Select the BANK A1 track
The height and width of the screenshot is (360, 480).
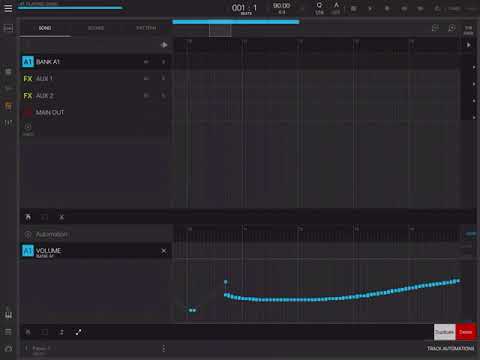pyautogui.click(x=96, y=62)
